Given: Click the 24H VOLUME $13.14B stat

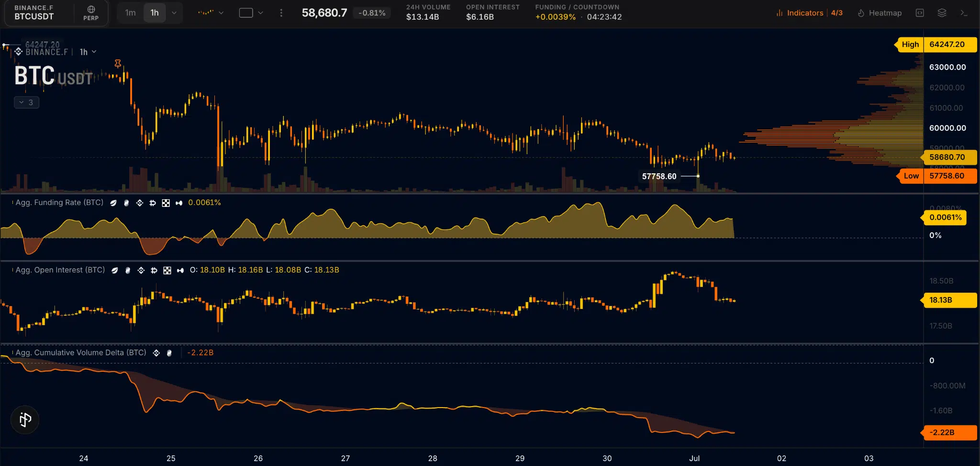Looking at the screenshot, I should [428, 12].
